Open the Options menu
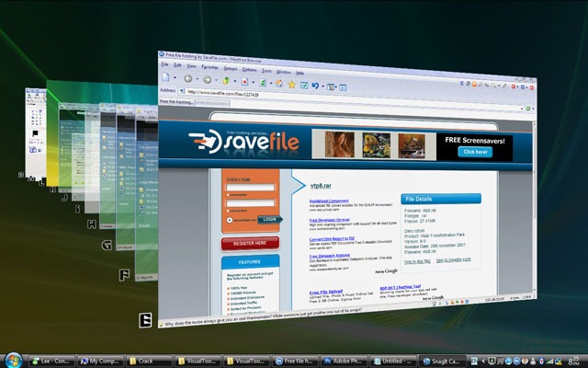Image resolution: width=588 pixels, height=368 pixels. click(249, 70)
